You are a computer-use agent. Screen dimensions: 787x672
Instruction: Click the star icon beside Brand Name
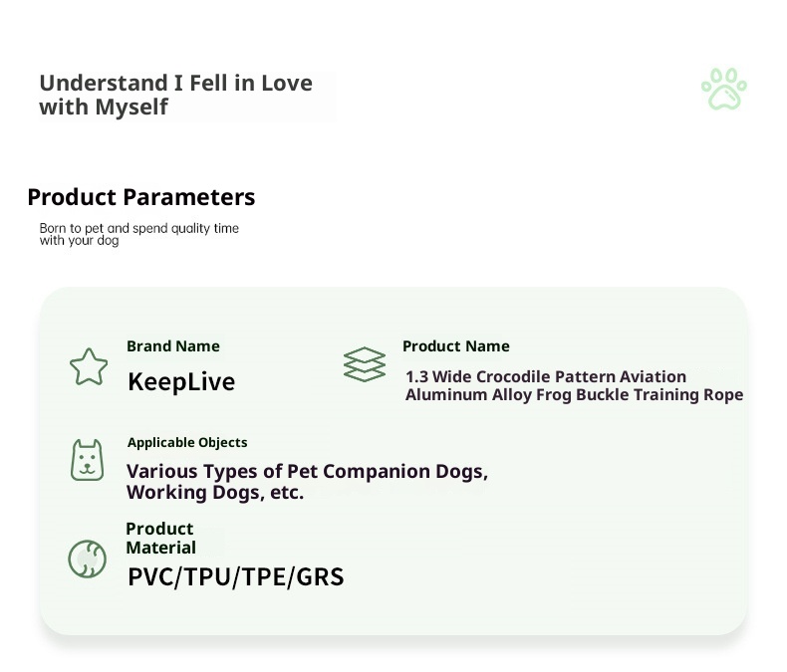pyautogui.click(x=89, y=367)
